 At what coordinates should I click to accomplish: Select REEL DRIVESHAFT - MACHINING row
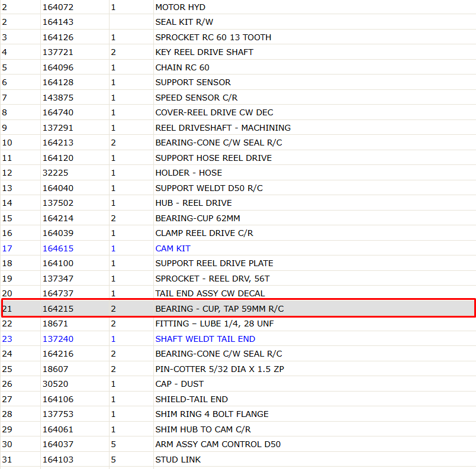point(238,128)
